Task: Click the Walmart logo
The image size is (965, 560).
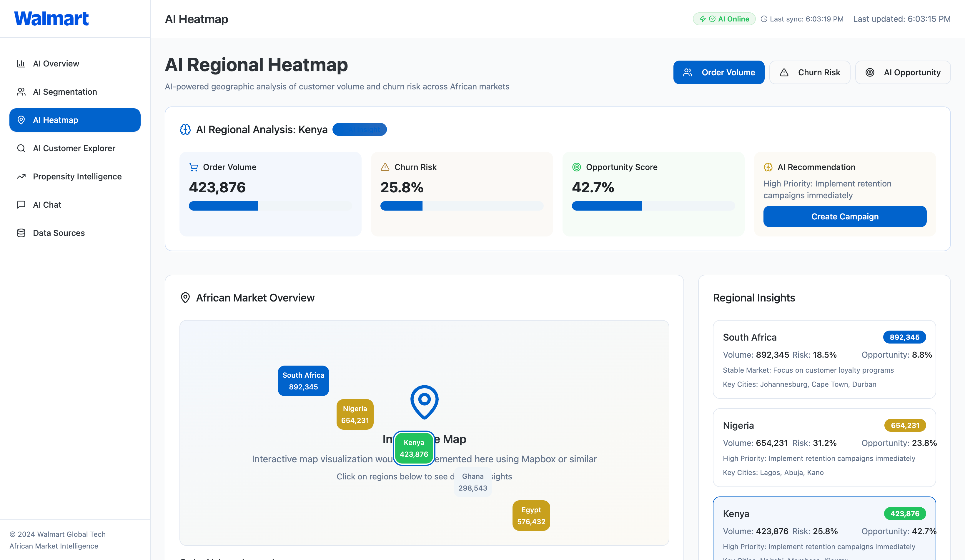Action: point(51,18)
